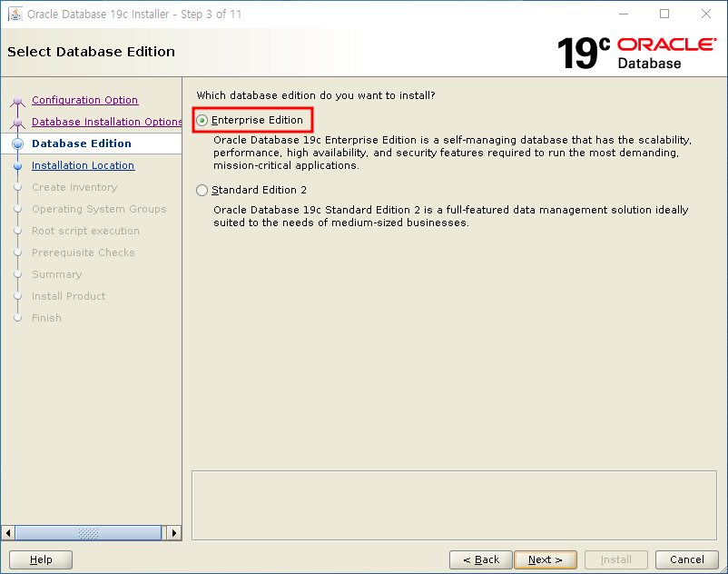Jump to Installation Location step
Screen dimensions: 728x574
pyautogui.click(x=84, y=165)
